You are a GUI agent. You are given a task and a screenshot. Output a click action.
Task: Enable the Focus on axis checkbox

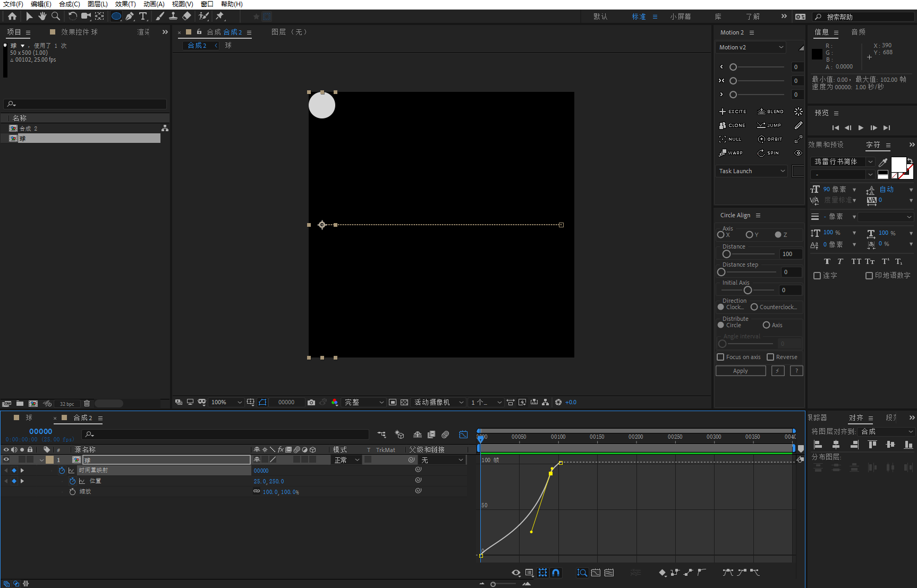720,357
